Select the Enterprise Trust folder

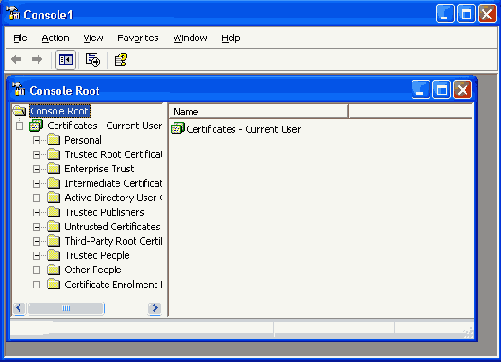(x=99, y=169)
